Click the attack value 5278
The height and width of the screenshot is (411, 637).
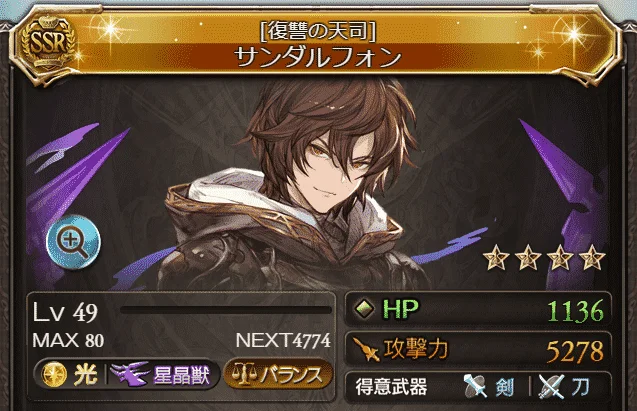(575, 351)
